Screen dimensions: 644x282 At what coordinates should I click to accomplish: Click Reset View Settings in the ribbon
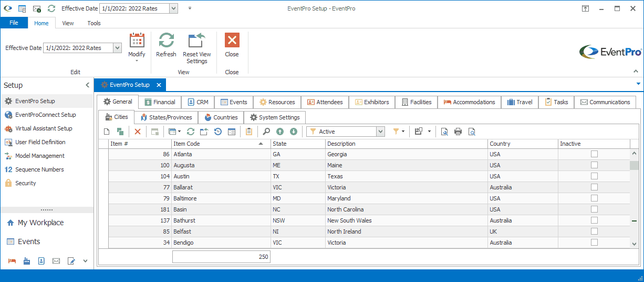(x=197, y=48)
